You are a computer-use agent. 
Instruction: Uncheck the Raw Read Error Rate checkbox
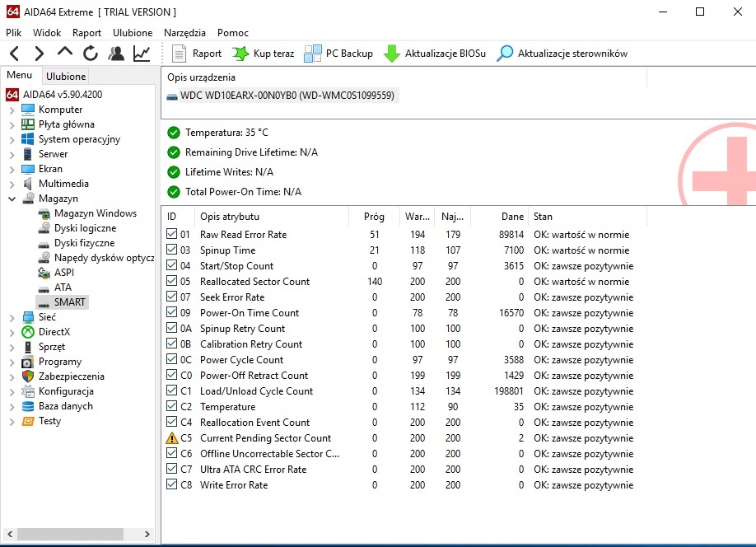pyautogui.click(x=171, y=234)
